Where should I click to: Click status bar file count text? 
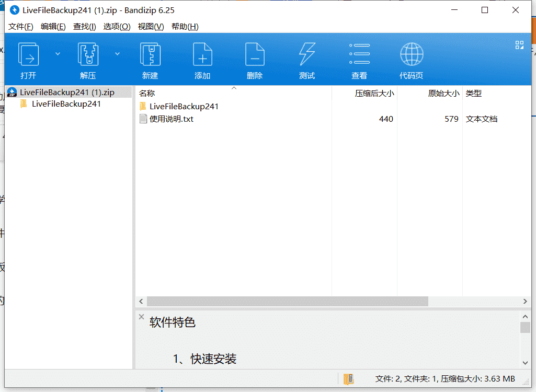tap(445, 379)
